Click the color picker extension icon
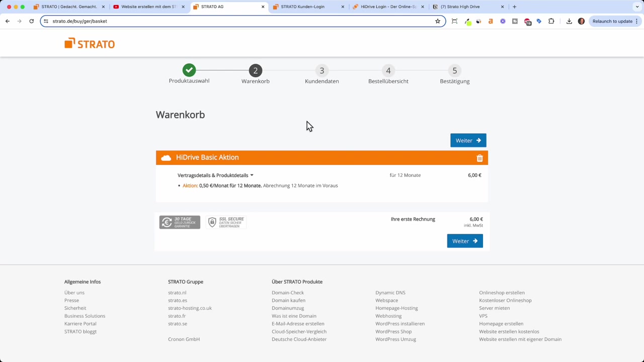 click(467, 22)
